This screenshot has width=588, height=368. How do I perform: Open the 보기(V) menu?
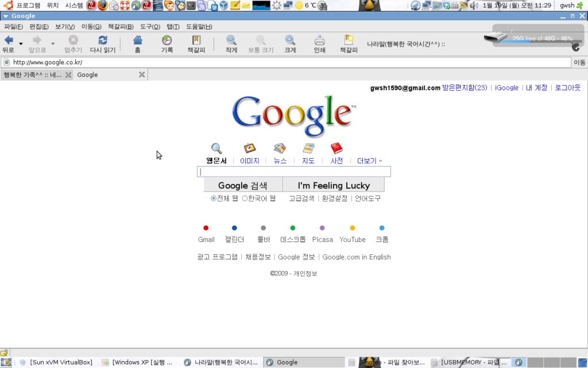click(65, 26)
